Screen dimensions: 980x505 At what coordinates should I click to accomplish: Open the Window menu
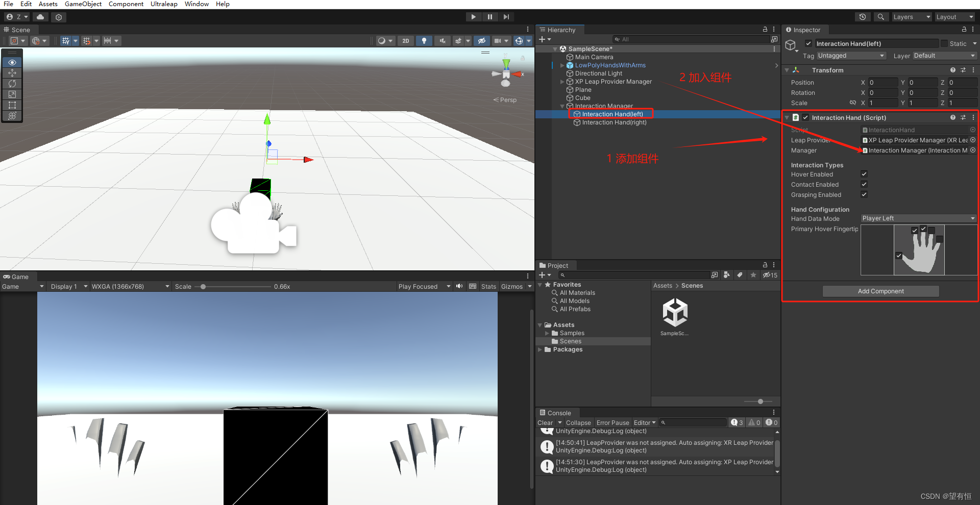[x=197, y=4]
